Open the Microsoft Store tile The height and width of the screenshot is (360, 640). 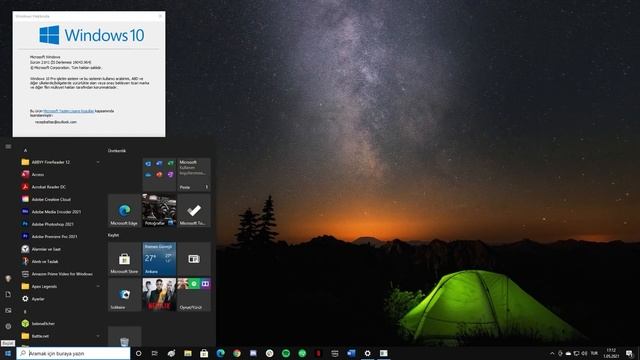tap(124, 259)
